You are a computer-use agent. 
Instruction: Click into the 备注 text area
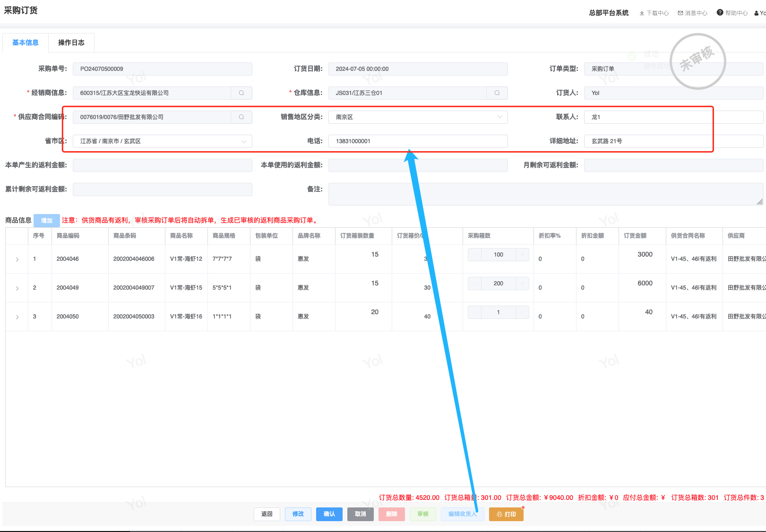tap(546, 194)
